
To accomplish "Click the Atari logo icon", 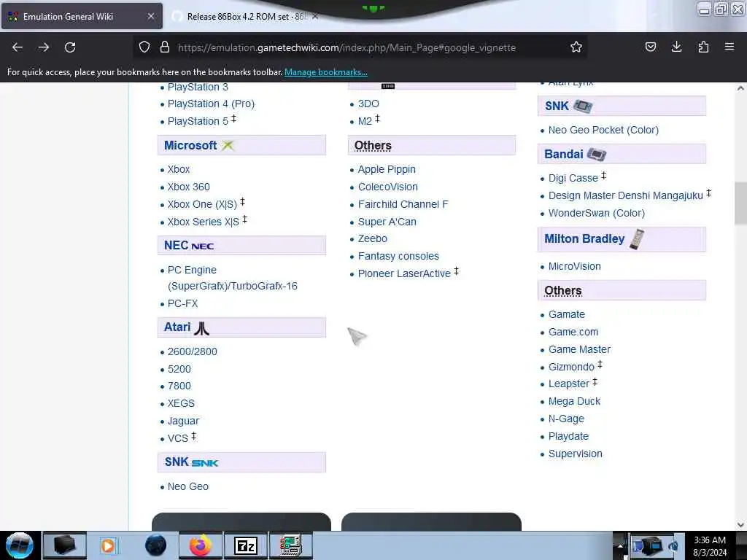I will tap(201, 328).
